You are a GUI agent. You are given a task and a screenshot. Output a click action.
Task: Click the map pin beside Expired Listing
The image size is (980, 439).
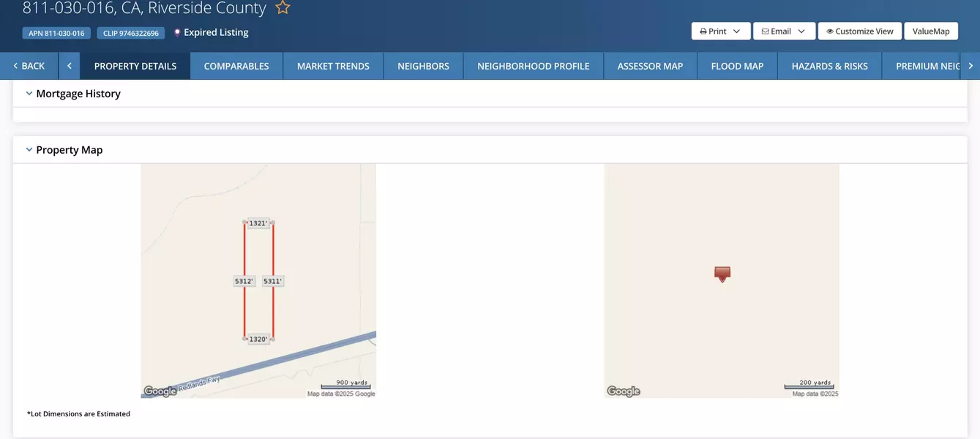tap(176, 31)
